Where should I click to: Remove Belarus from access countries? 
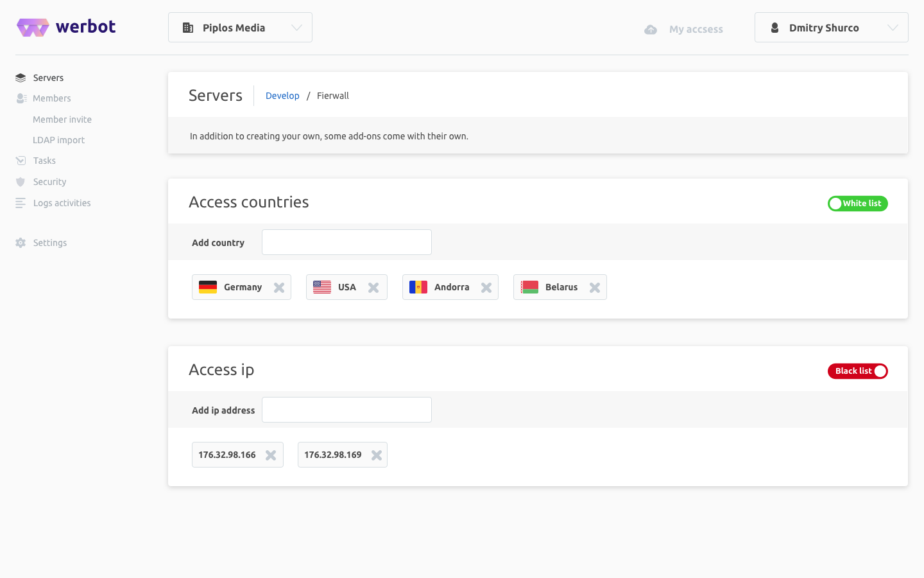coord(595,288)
